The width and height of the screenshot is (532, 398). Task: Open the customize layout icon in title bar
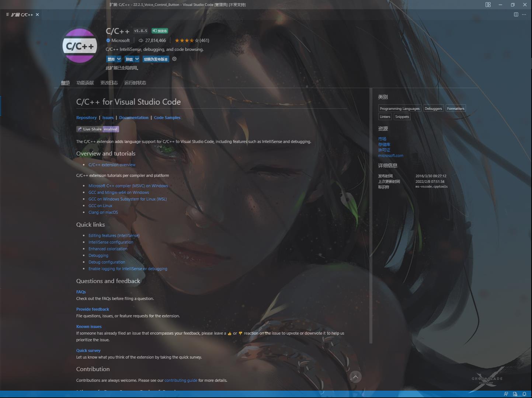488,5
